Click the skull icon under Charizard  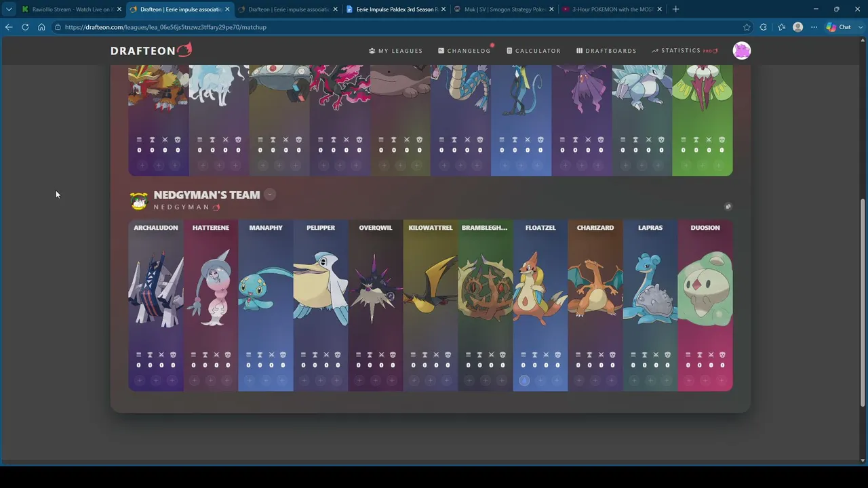pos(612,354)
